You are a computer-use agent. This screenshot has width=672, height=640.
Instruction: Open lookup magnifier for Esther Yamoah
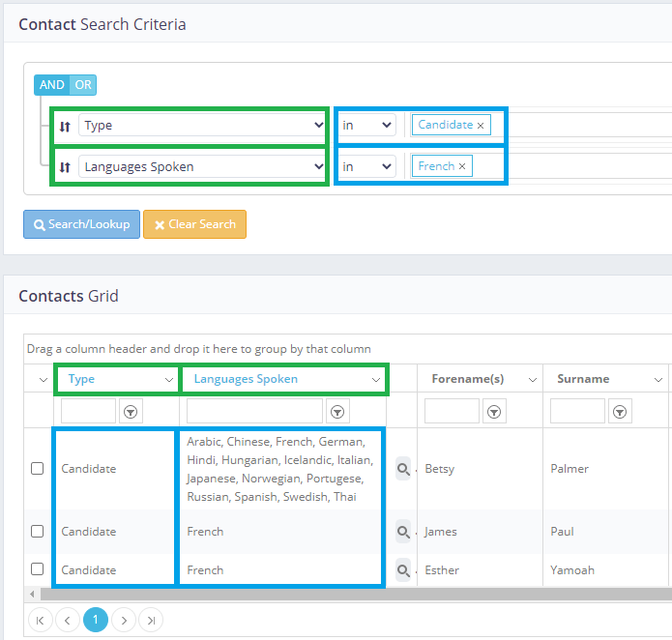[403, 569]
